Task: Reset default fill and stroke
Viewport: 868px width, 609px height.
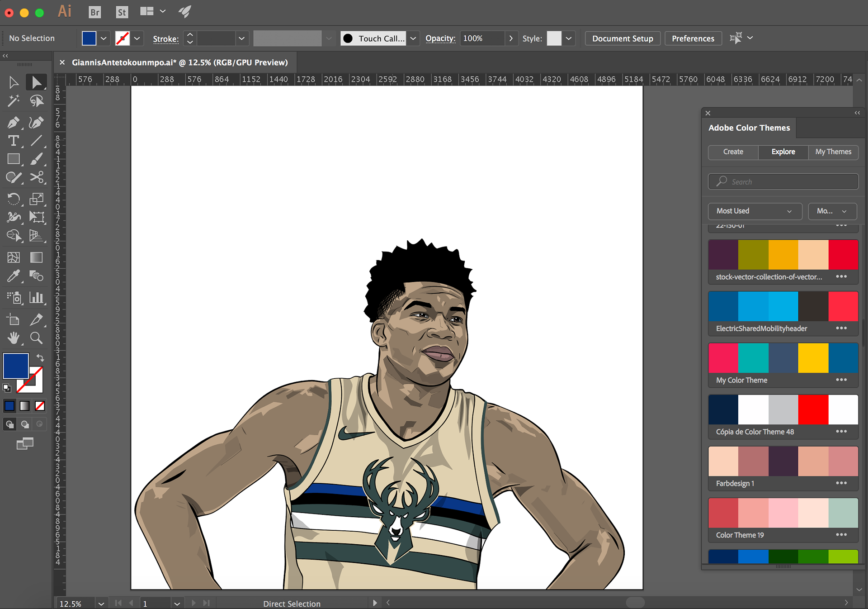Action: coord(7,388)
